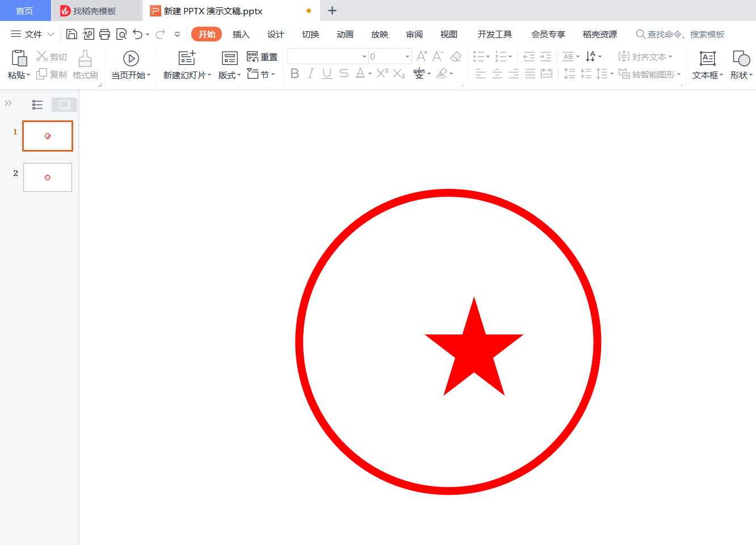Expand quick access toolbar customize arrow
The image size is (756, 545).
click(177, 34)
